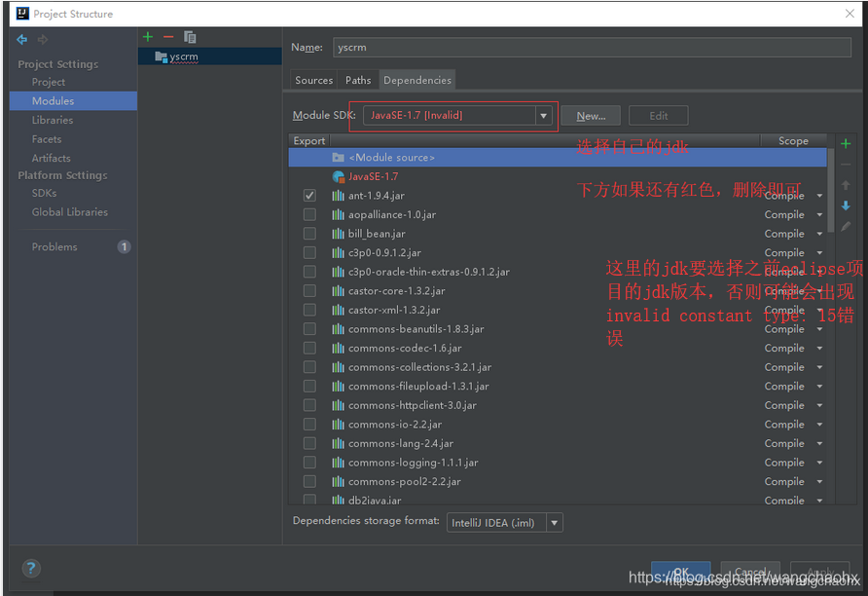
Task: Switch to the Dependencies tab
Action: coord(417,80)
